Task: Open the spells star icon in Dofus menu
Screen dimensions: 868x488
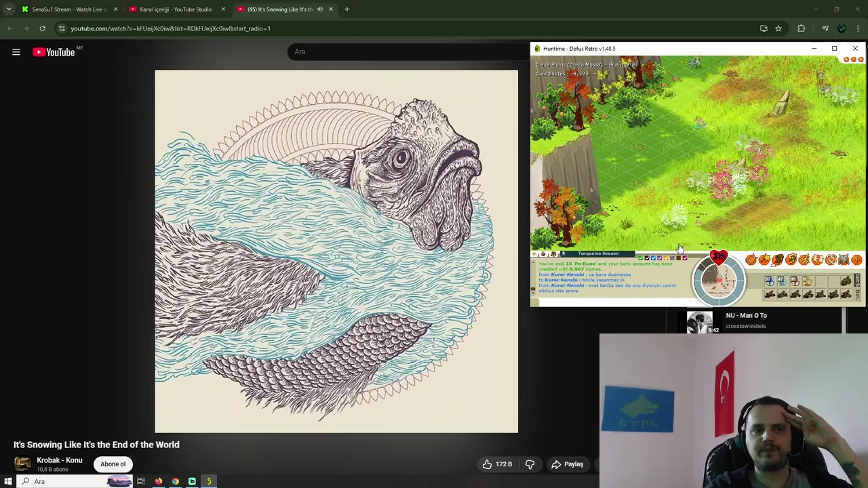Action: pyautogui.click(x=764, y=260)
